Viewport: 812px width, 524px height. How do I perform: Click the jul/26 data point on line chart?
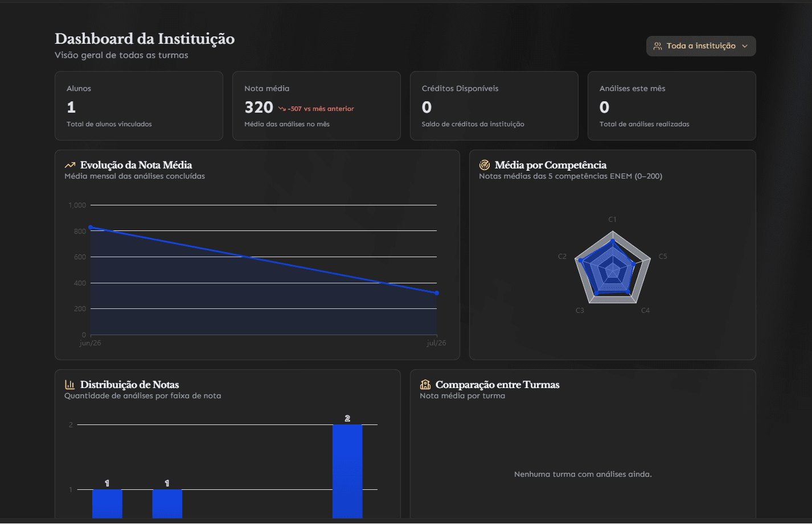(437, 293)
